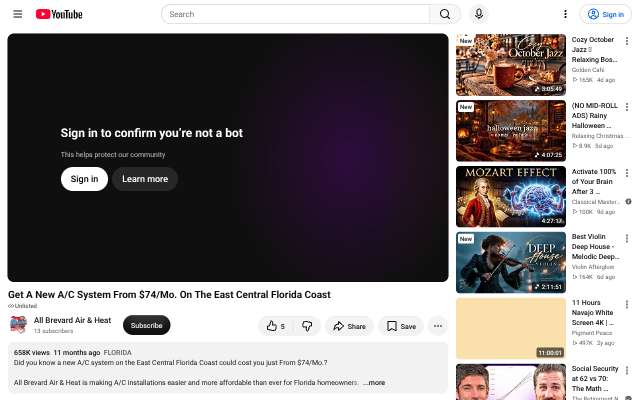Like the video with thumbs up

[x=276, y=326]
